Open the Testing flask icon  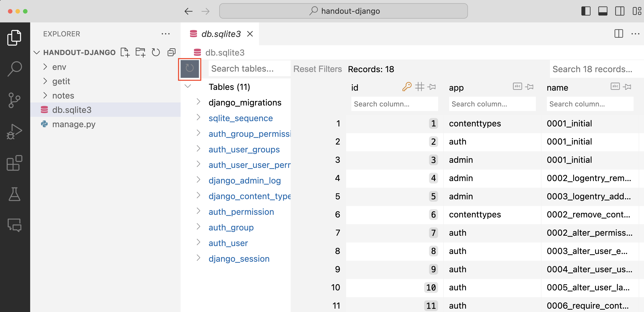(15, 194)
